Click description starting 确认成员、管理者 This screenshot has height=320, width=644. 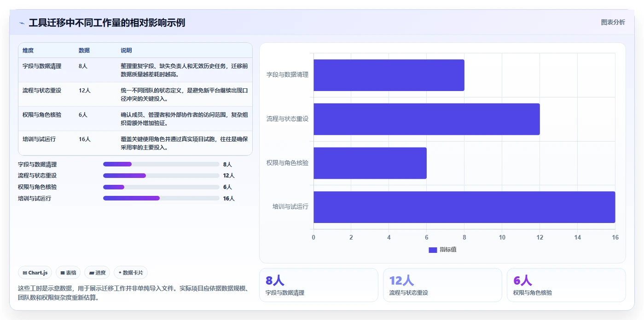(184, 119)
